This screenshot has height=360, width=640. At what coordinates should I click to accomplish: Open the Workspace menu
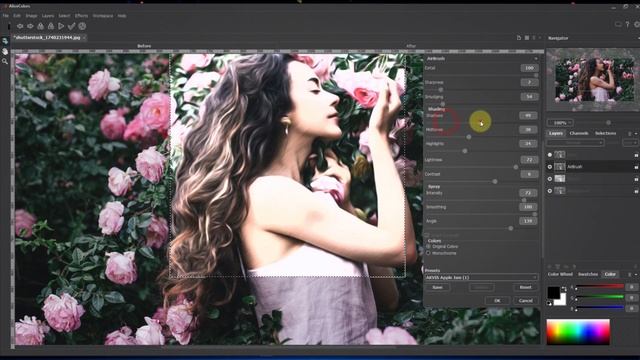[103, 16]
